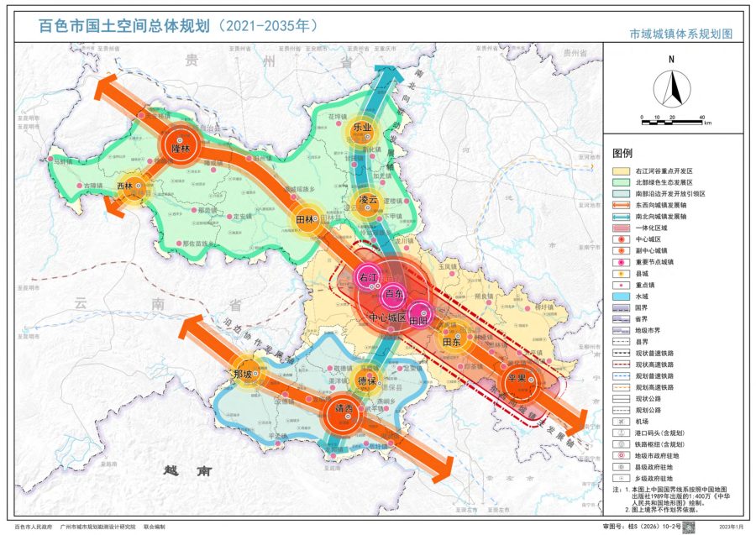Click the 地级市政府驻地 legend symbol
Viewport: 756px width, 535px height.
621,455
